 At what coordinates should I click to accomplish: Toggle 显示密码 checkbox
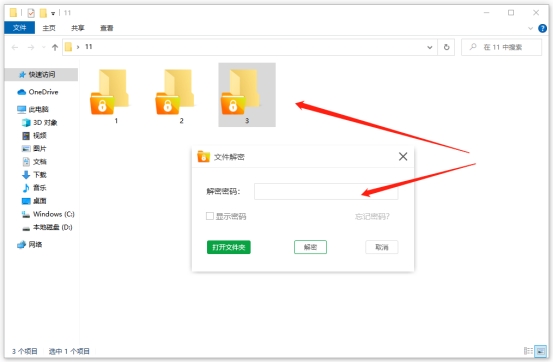click(210, 216)
